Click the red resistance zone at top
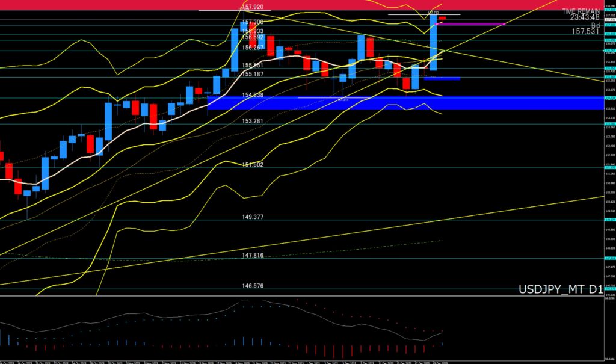 tap(120, 5)
